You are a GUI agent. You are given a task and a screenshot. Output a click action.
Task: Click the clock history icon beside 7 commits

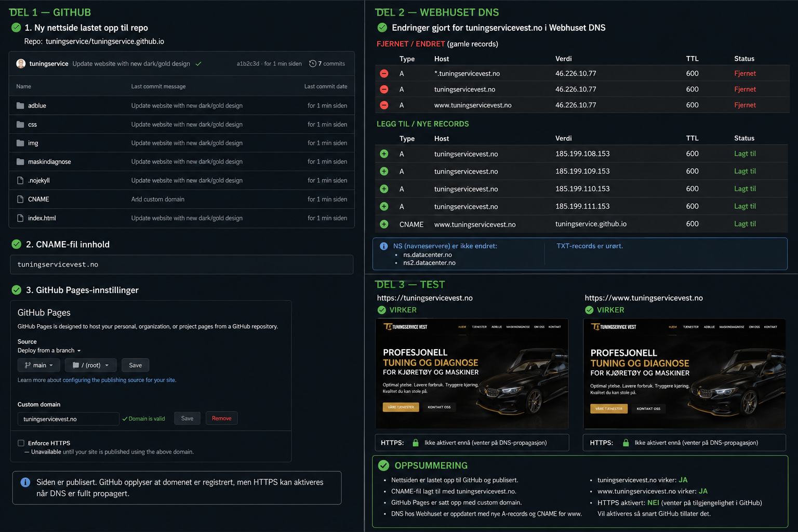tap(312, 63)
